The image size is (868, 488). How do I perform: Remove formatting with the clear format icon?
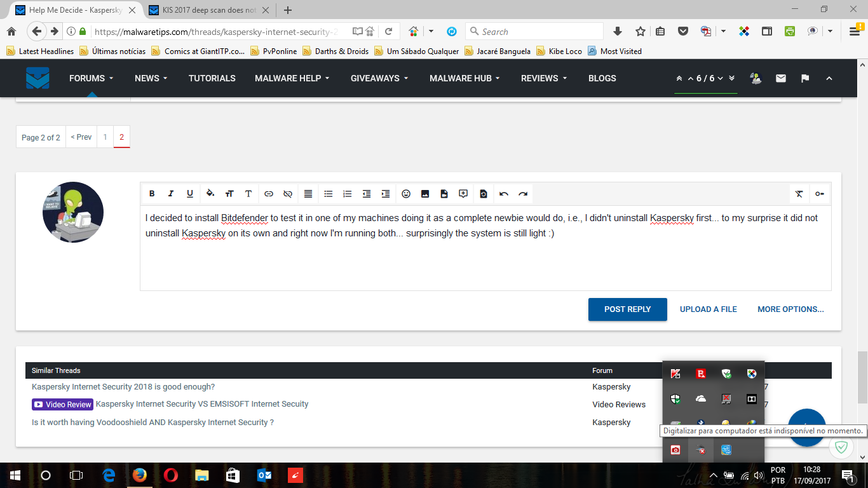799,194
